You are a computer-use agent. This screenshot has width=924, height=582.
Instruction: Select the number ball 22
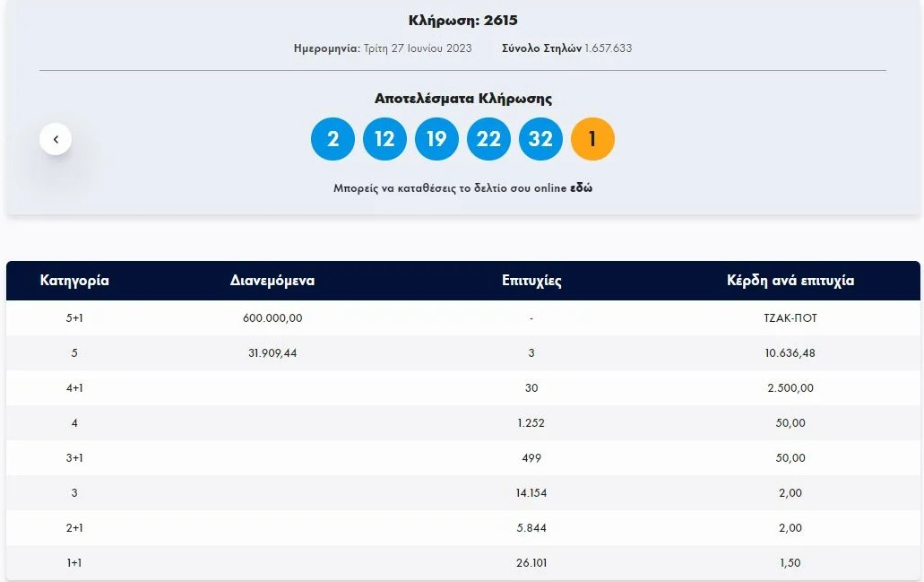coord(488,139)
